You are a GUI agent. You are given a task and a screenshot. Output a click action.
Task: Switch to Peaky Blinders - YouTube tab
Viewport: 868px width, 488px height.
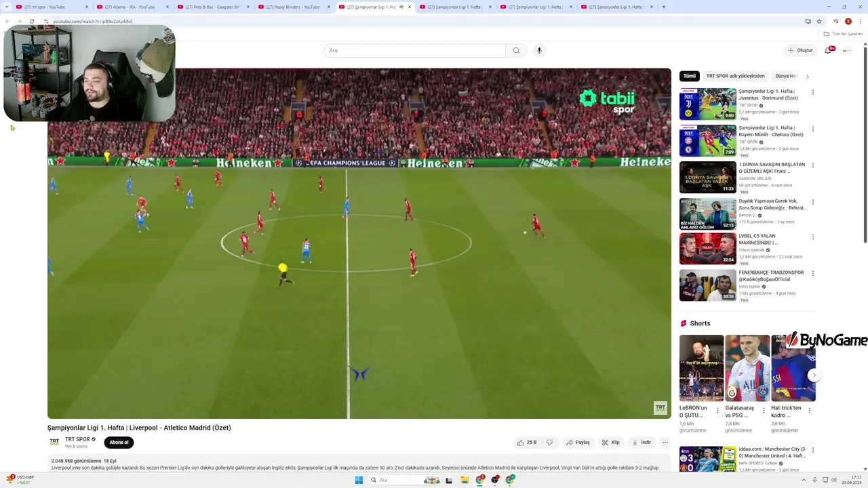[292, 7]
